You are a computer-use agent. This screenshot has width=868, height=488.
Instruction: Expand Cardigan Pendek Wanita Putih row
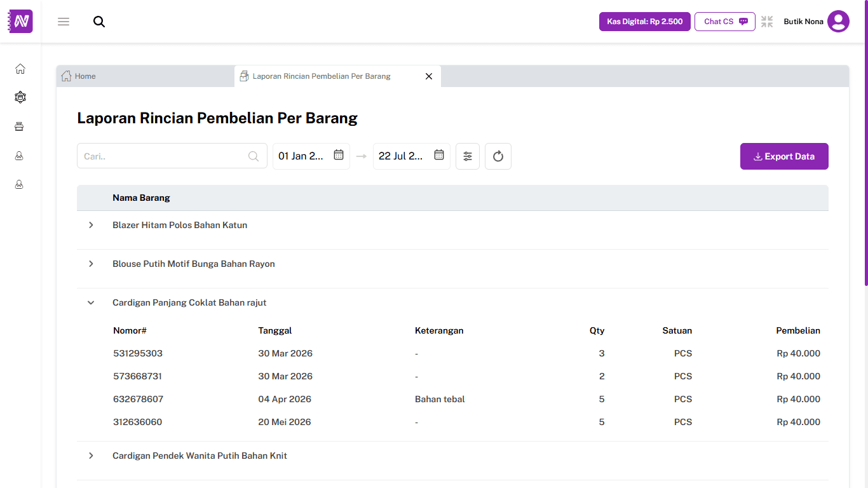click(91, 456)
